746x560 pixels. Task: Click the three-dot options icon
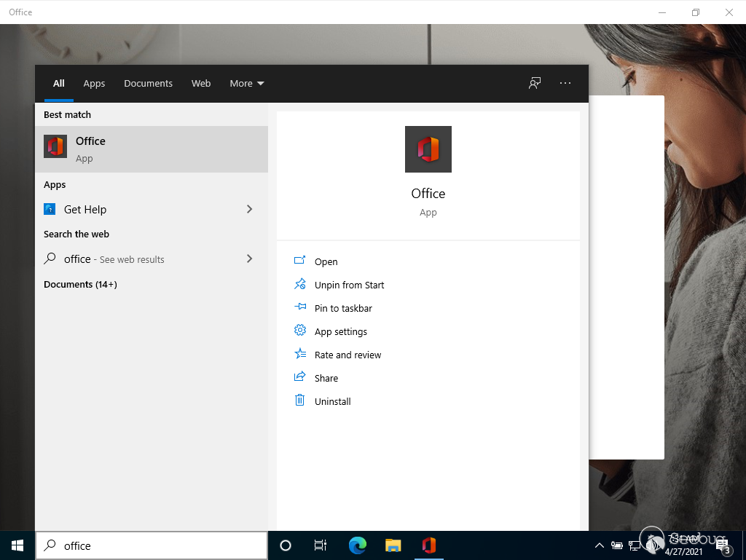(x=565, y=83)
